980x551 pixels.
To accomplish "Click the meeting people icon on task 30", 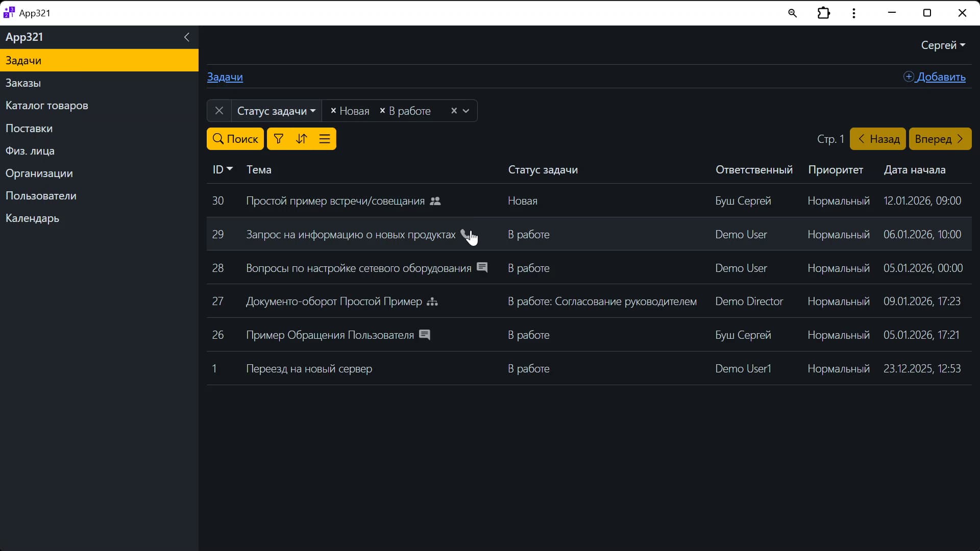I will tap(435, 201).
